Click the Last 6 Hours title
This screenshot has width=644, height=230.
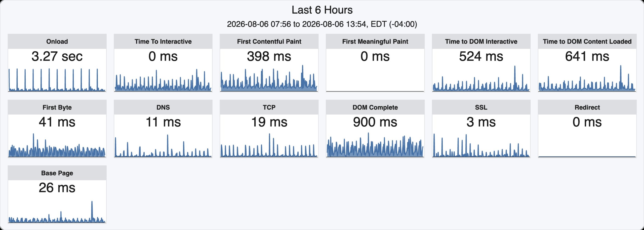coord(322,10)
